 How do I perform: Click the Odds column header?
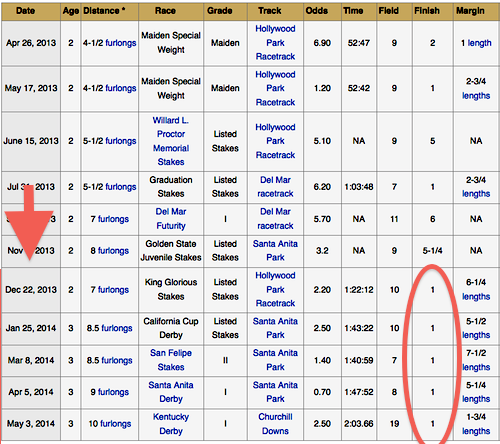click(317, 11)
